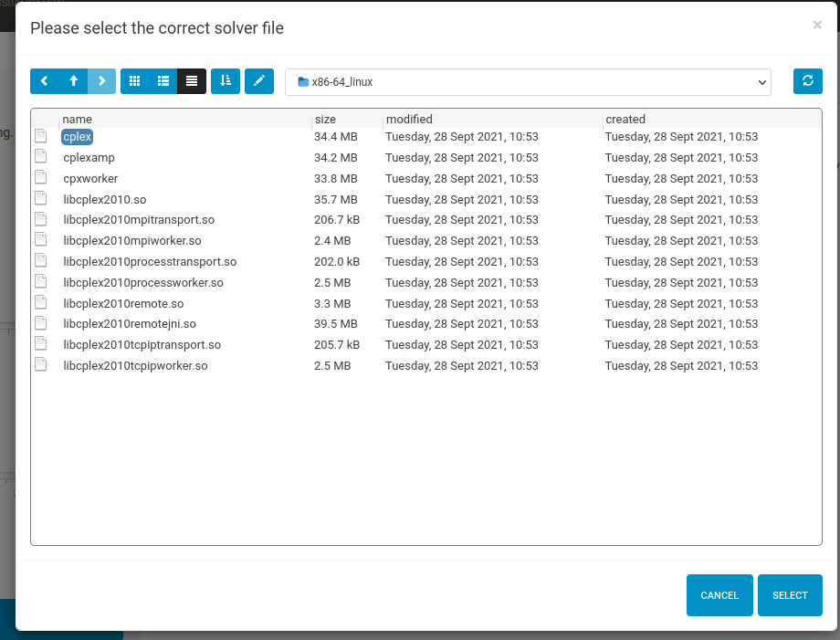Click the file icon beside cplex

pos(41,135)
